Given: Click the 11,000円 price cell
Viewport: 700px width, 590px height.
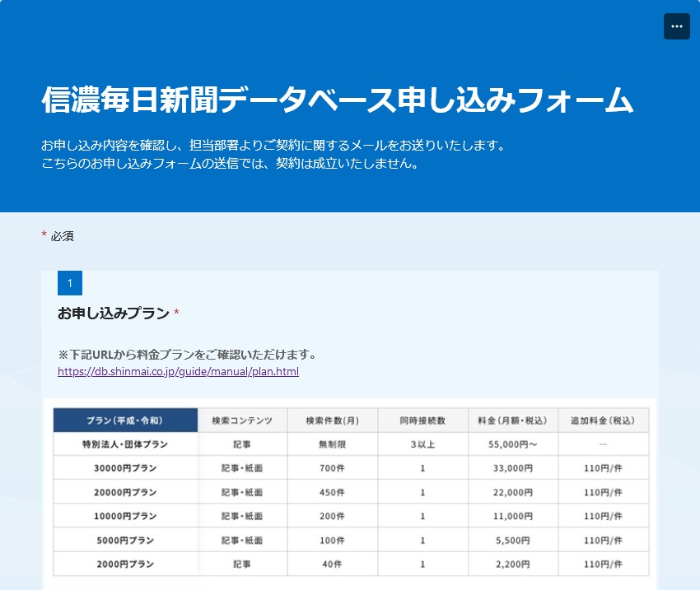Looking at the screenshot, I should click(x=512, y=516).
